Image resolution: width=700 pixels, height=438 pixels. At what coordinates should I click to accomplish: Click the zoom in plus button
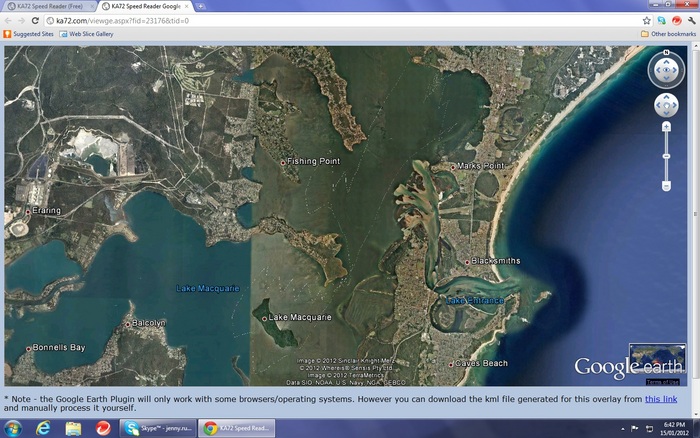tap(666, 127)
